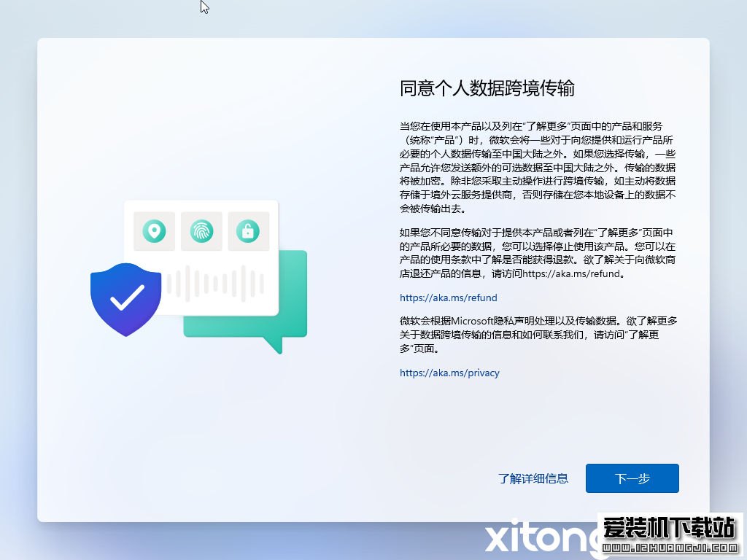Click the blue shield checkmark icon
The height and width of the screenshot is (560, 747).
(x=125, y=299)
